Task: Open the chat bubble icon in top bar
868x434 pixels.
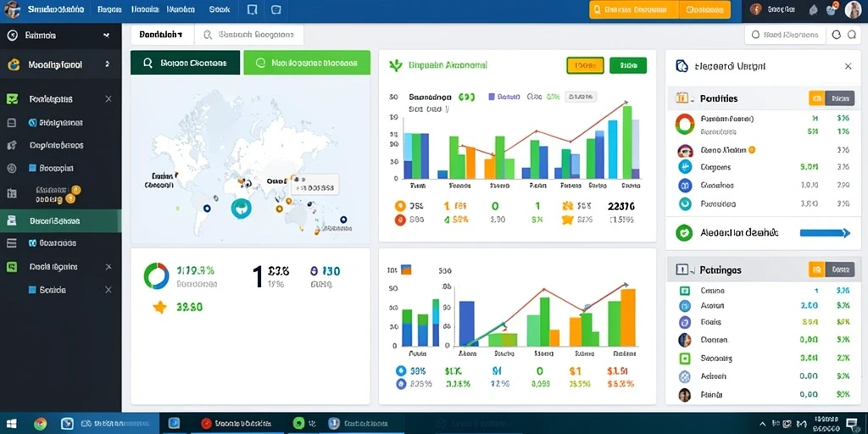Action: pyautogui.click(x=275, y=9)
